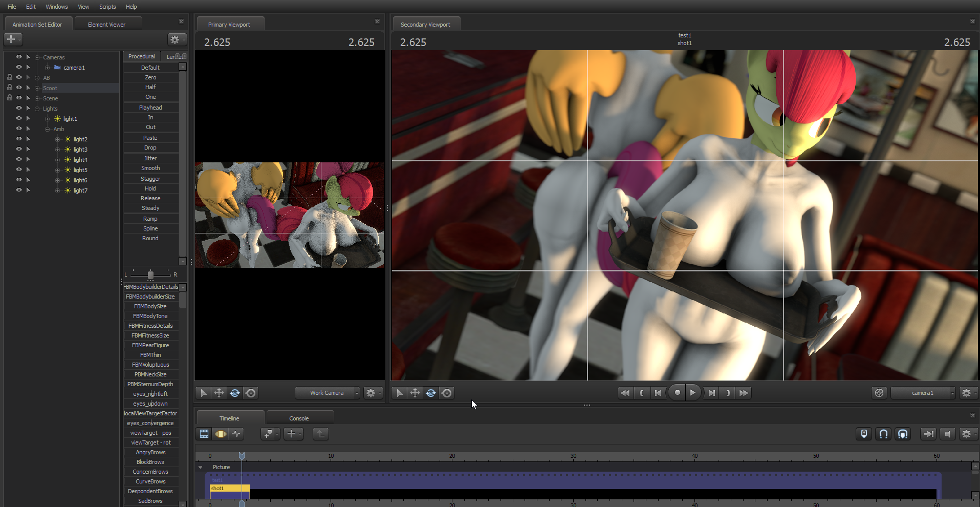Viewport: 980px width, 507px height.
Task: Toggle the playhead lock icon in Timeline toolbar
Action: (864, 434)
